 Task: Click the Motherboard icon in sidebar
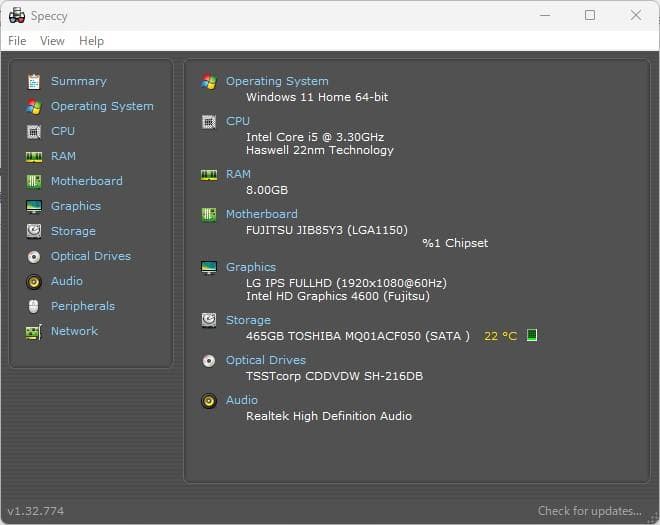34,181
